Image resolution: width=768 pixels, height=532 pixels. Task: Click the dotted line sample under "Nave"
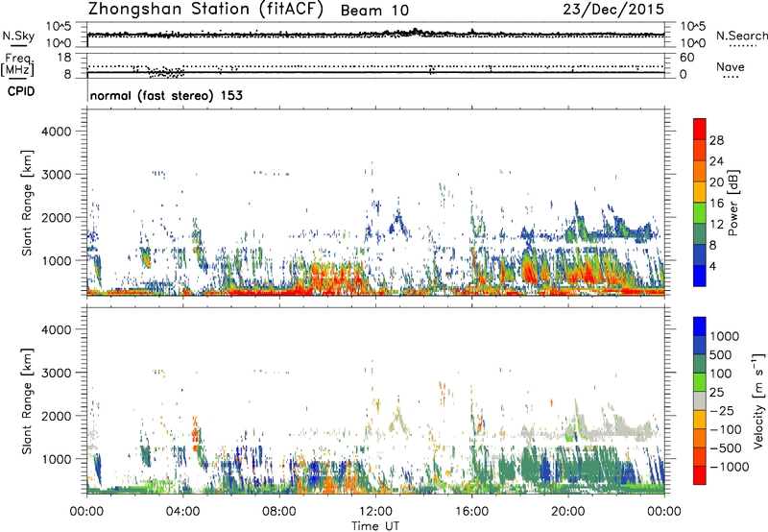(x=731, y=77)
